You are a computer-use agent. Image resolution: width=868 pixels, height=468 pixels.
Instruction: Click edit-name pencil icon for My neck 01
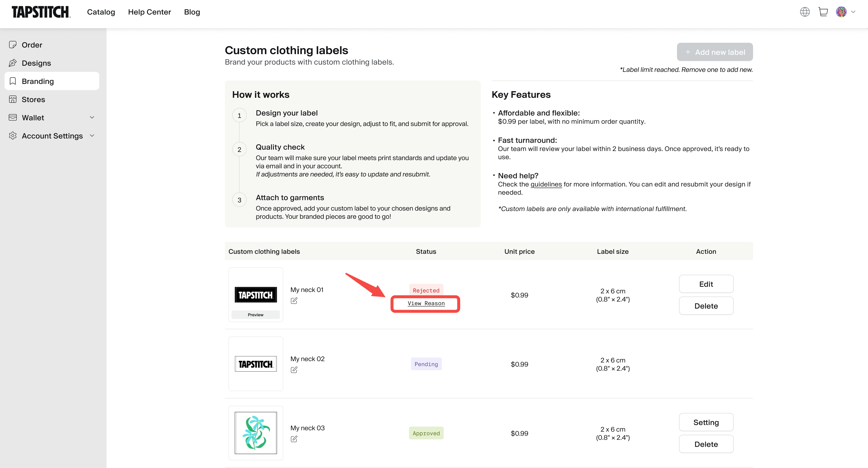click(294, 301)
